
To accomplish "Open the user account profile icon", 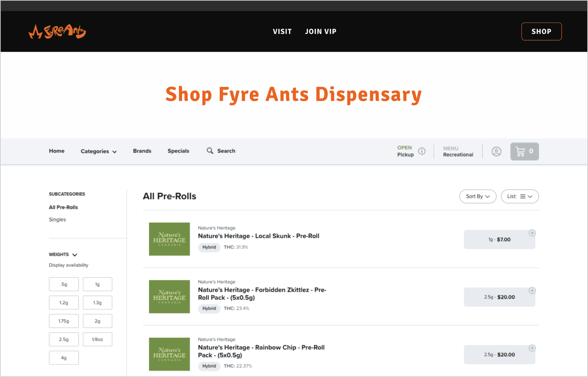I will [496, 151].
